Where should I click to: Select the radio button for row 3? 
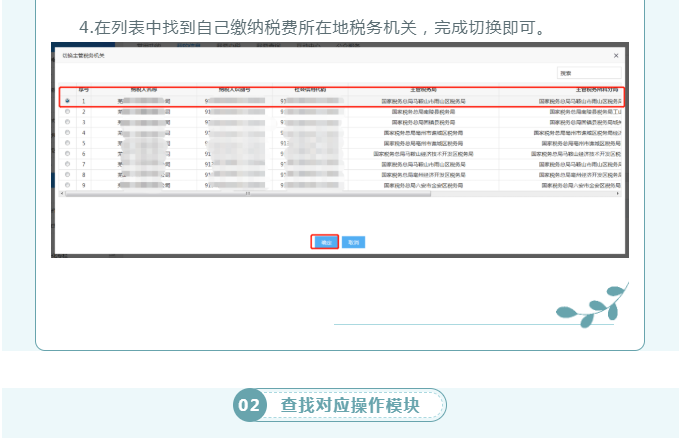[67, 122]
